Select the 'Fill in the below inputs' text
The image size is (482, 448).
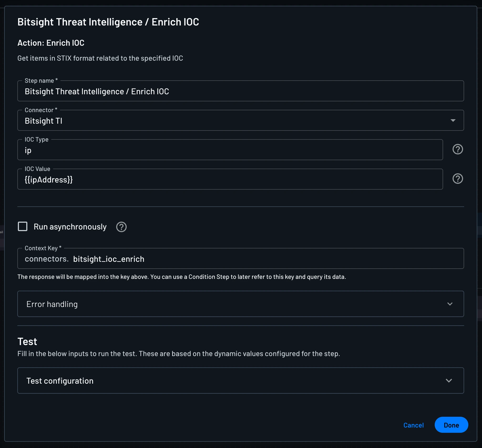[179, 354]
